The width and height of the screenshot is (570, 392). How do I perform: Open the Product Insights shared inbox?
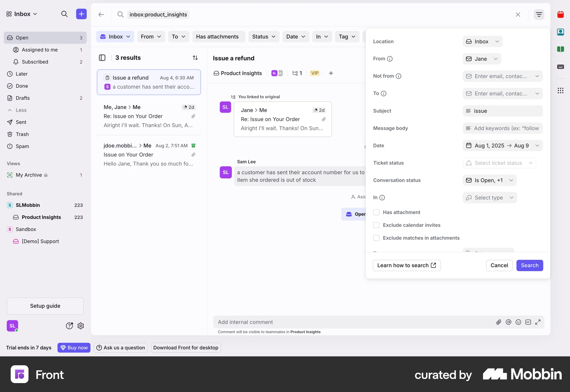click(41, 217)
